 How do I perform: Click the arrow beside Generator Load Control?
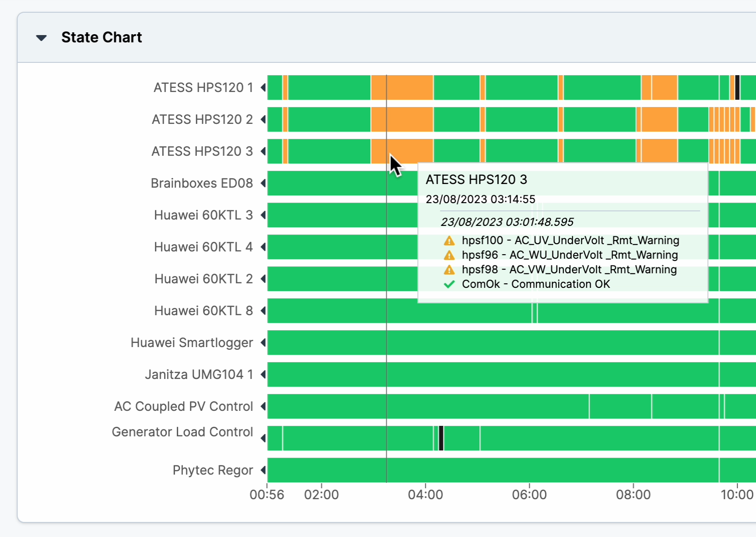tap(263, 438)
